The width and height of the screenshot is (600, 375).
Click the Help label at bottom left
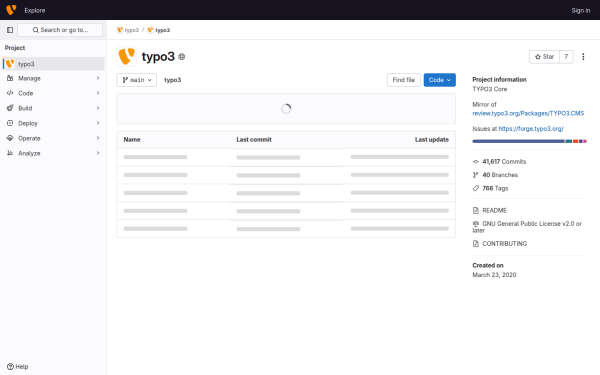(22, 367)
